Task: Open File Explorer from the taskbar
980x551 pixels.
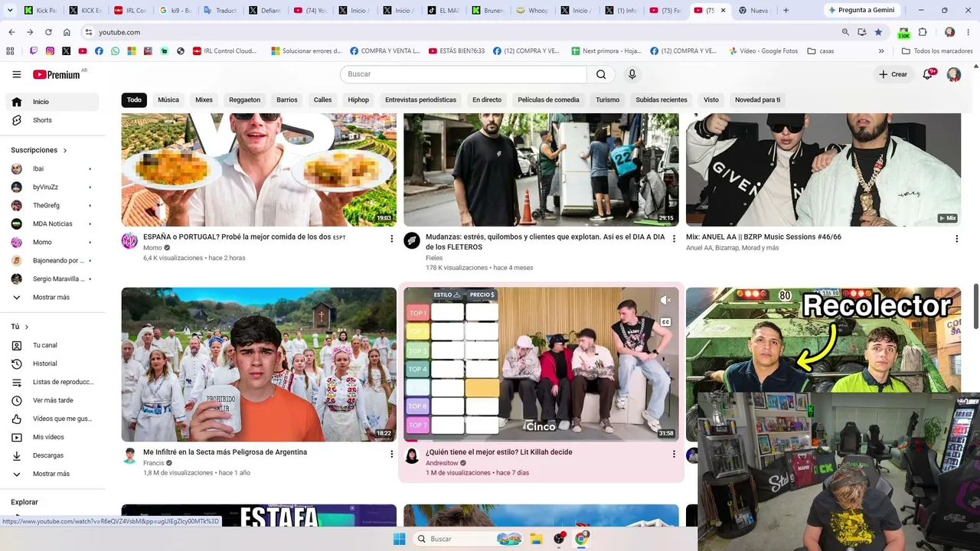Action: tap(537, 539)
